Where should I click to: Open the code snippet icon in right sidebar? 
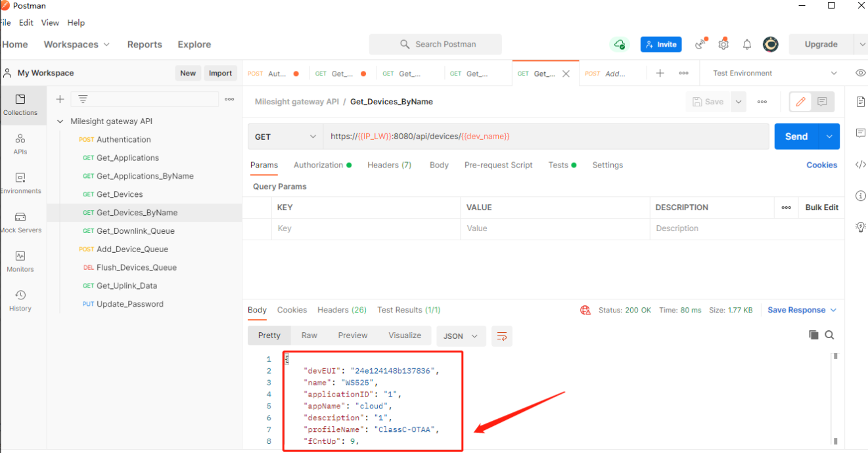pyautogui.click(x=861, y=165)
